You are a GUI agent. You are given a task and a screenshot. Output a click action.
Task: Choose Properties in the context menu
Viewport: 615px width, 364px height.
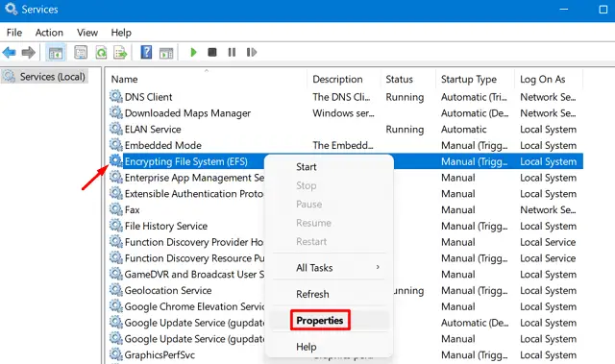pyautogui.click(x=320, y=321)
